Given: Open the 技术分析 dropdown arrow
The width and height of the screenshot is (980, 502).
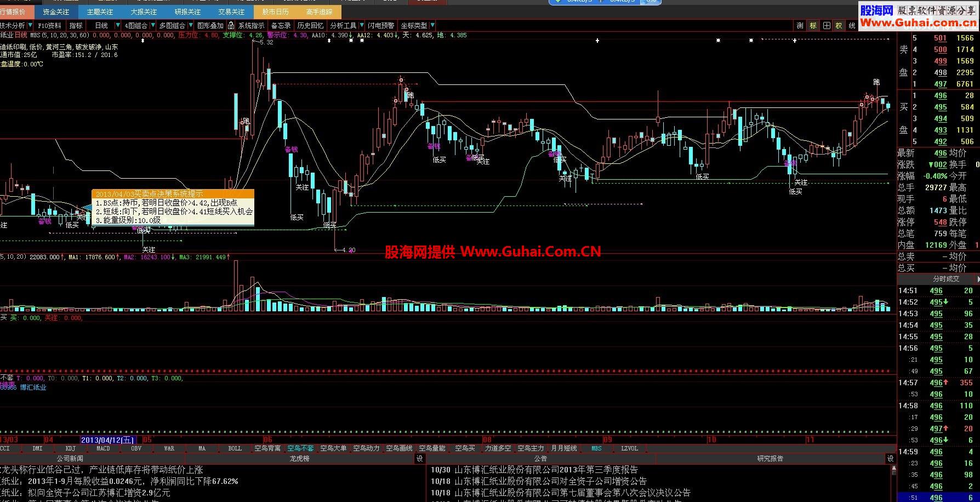Looking at the screenshot, I should [30, 25].
